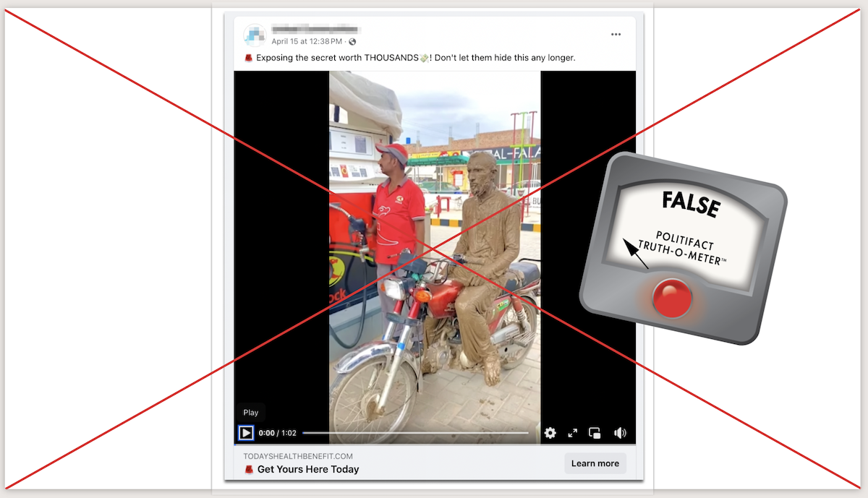Click the blurred profile avatar
Screen dimensions: 868x498
(255, 35)
